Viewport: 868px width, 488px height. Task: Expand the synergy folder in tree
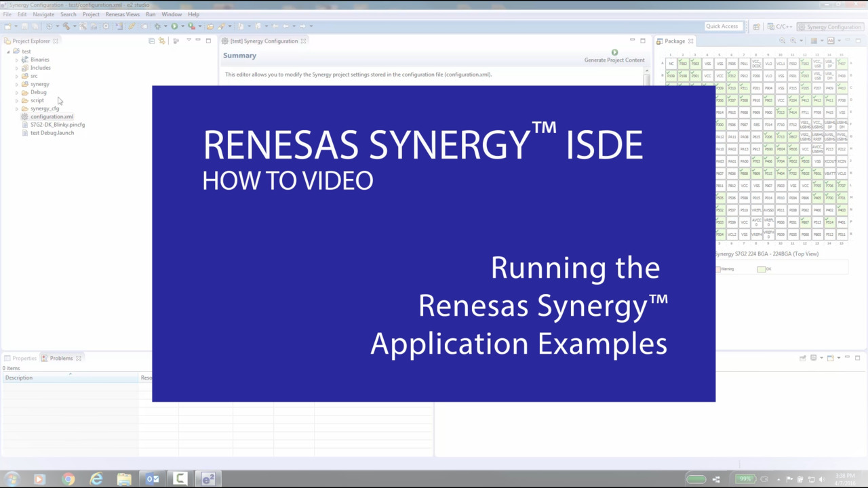point(17,84)
